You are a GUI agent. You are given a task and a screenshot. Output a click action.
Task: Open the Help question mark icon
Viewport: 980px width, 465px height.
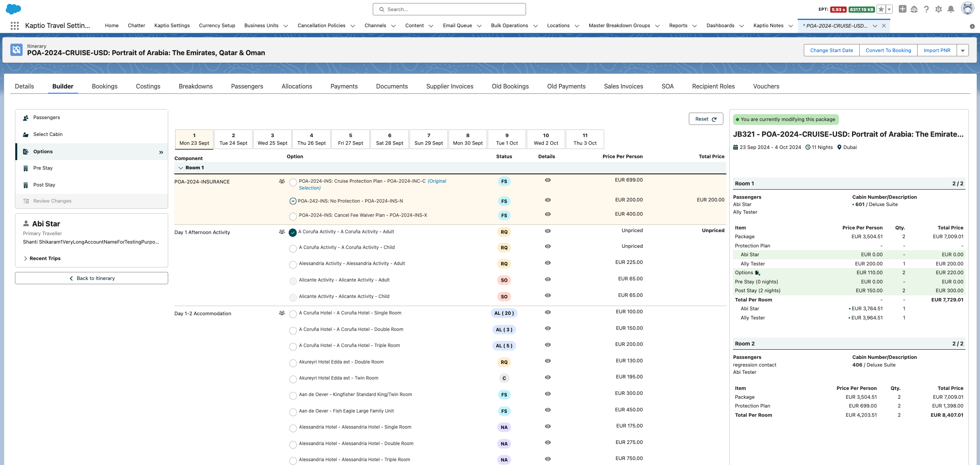pyautogui.click(x=926, y=9)
